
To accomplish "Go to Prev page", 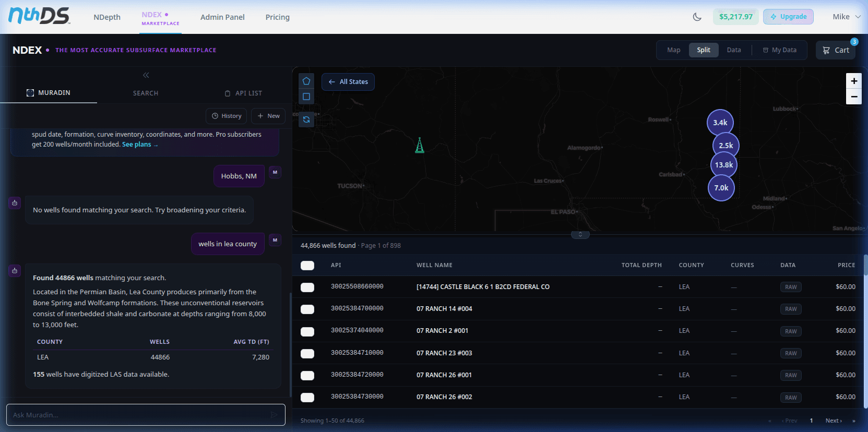I will [789, 421].
